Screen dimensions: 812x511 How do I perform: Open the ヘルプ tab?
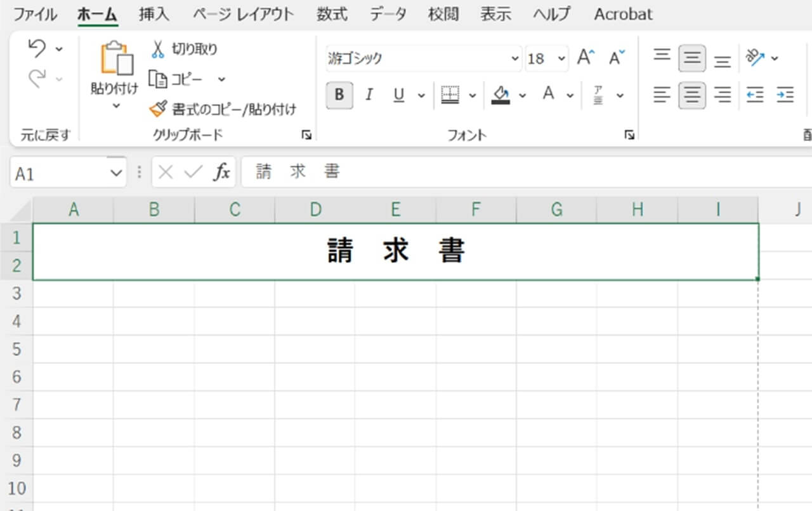tap(551, 14)
